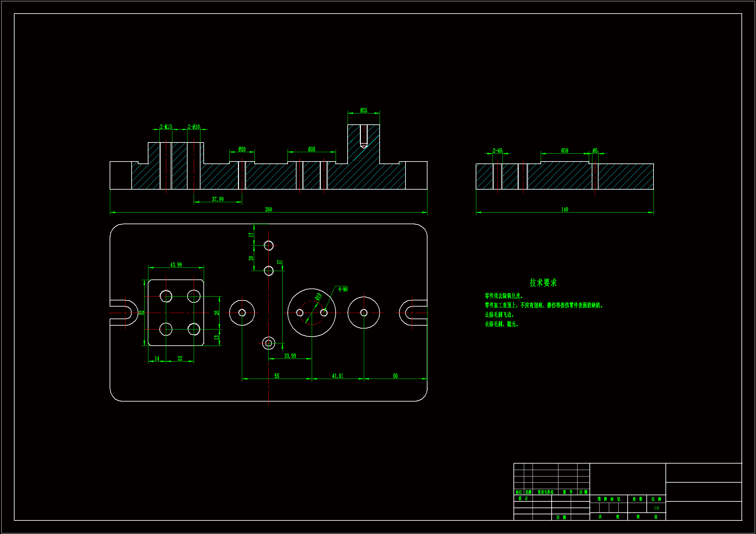Select the 2-M10 thread annotation
The height and width of the screenshot is (534, 756).
pos(166,127)
